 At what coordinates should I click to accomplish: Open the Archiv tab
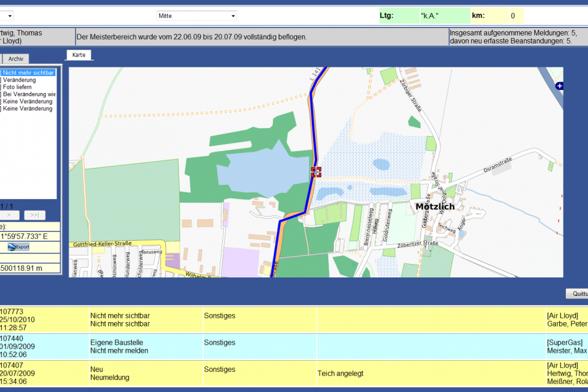16,59
